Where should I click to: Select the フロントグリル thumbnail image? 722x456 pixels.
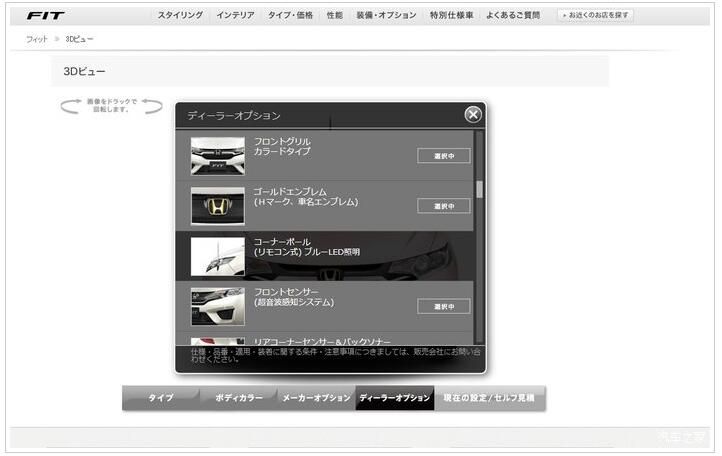click(218, 156)
